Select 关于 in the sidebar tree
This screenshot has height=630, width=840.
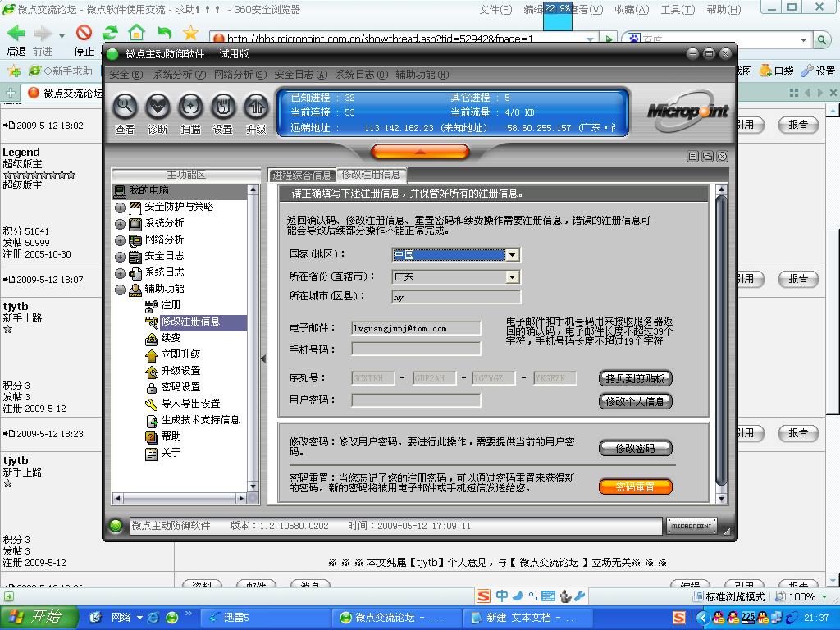tap(171, 453)
